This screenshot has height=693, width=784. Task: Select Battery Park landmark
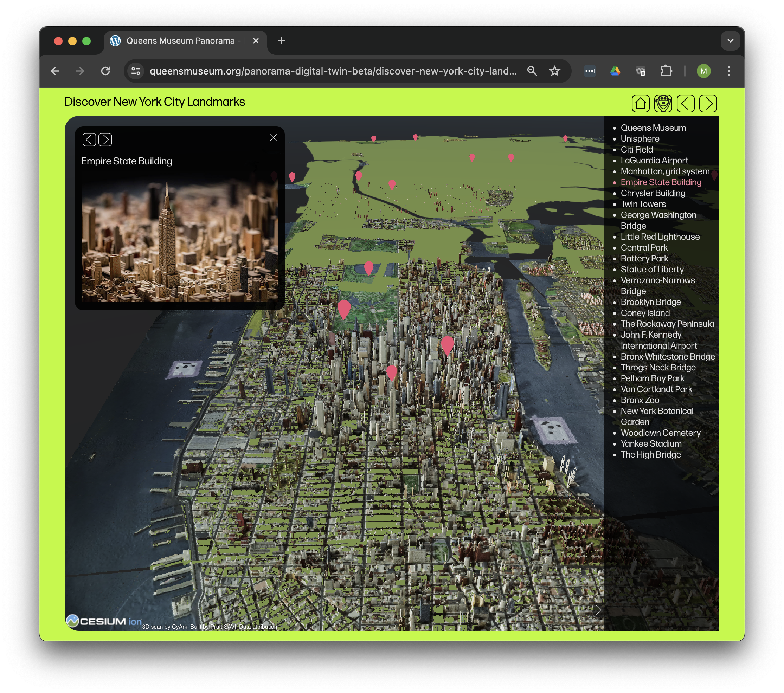point(644,258)
